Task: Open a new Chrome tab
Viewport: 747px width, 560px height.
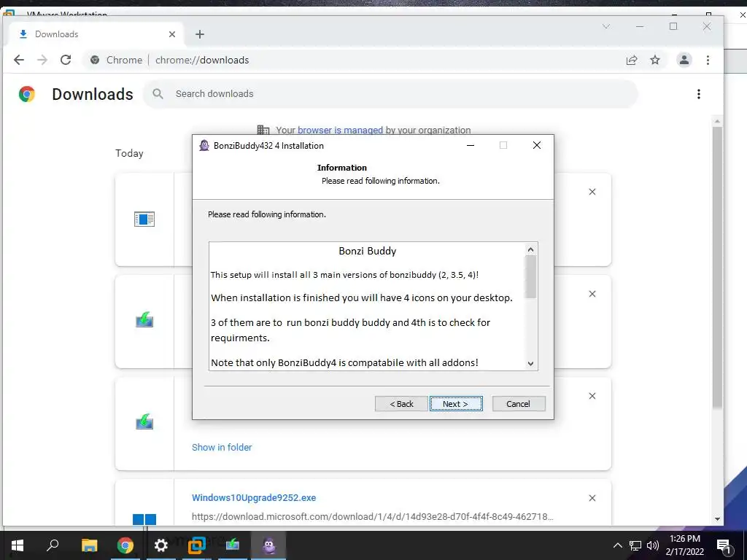Action: tap(200, 34)
